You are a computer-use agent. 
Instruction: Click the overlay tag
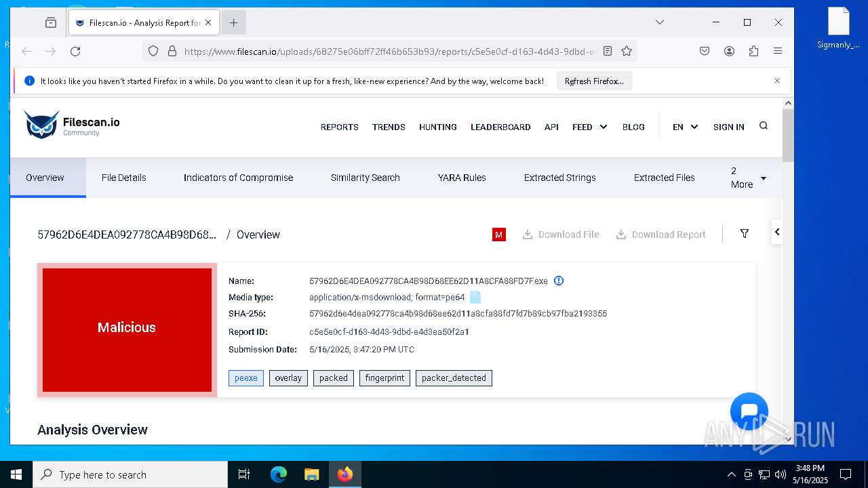click(x=288, y=378)
